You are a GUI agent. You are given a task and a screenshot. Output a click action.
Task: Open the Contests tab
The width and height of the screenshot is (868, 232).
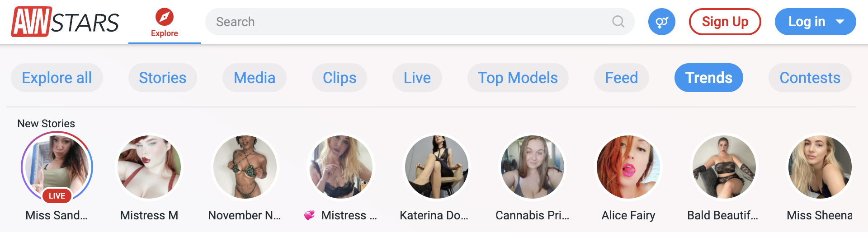[x=810, y=78]
